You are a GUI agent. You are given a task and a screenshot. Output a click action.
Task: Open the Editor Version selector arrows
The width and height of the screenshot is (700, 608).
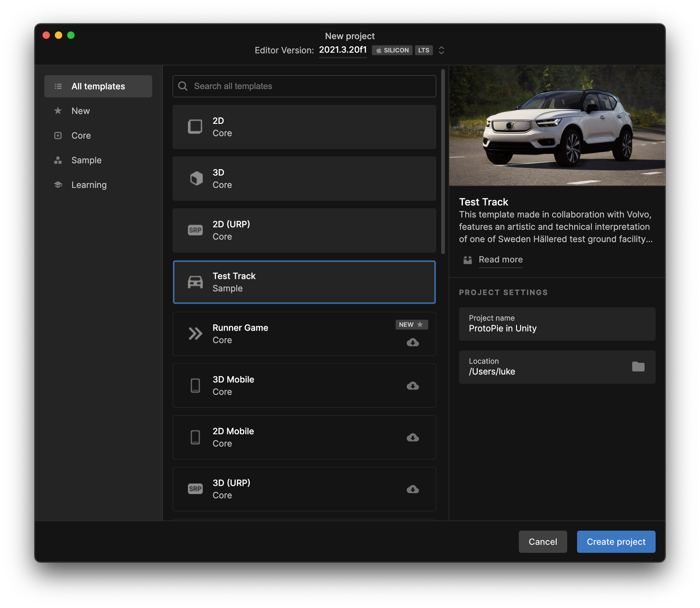[x=441, y=50]
